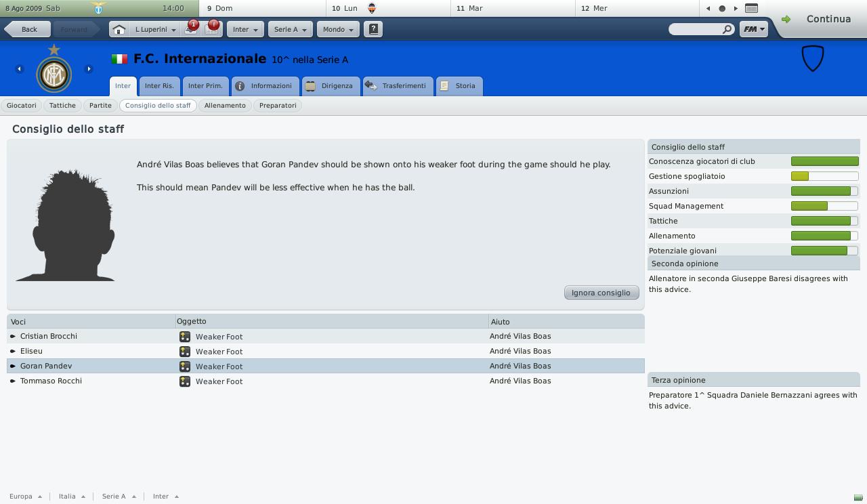This screenshot has height=504, width=867.
Task: Click the calendar icon in date bar
Action: click(751, 8)
